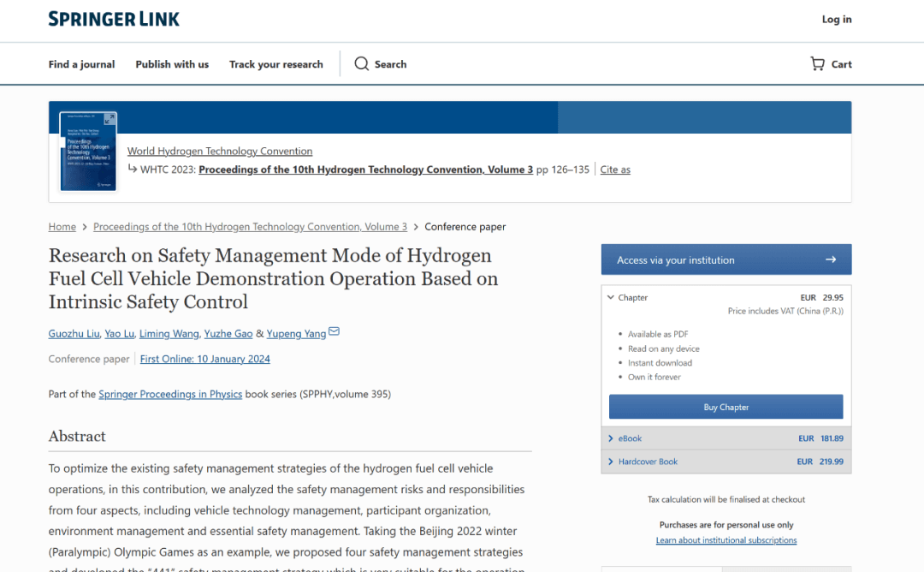Go to Home breadcrumb
924x572 pixels.
point(62,227)
